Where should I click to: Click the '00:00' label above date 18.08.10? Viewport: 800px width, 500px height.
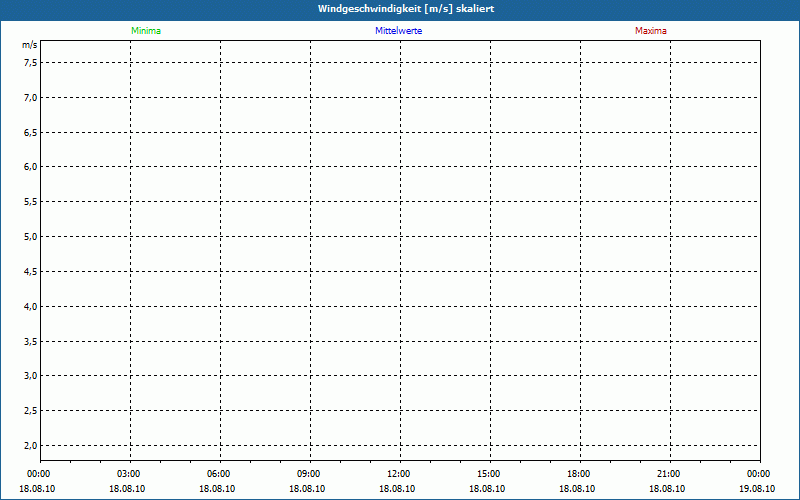point(39,474)
